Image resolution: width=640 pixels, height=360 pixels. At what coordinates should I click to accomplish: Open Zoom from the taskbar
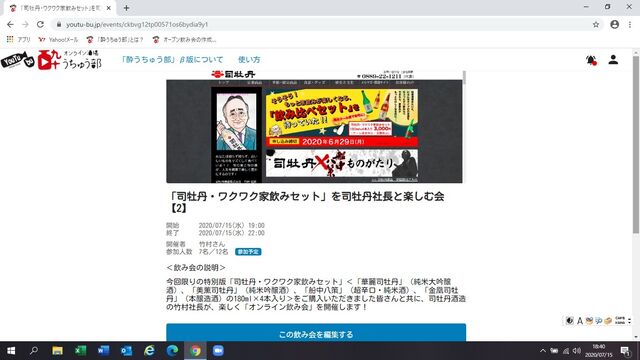point(218,351)
